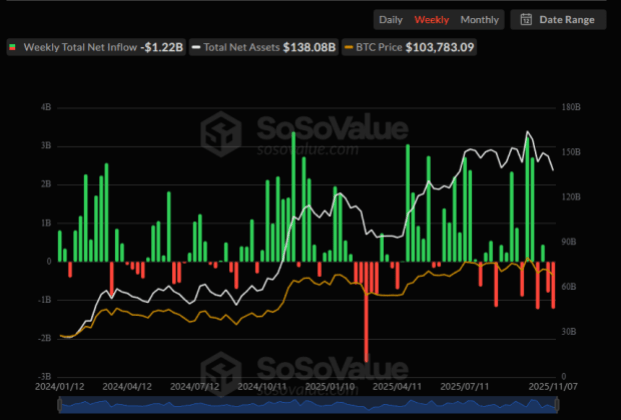This screenshot has width=621, height=420.
Task: Select the Weekly interval tab
Action: [x=432, y=19]
